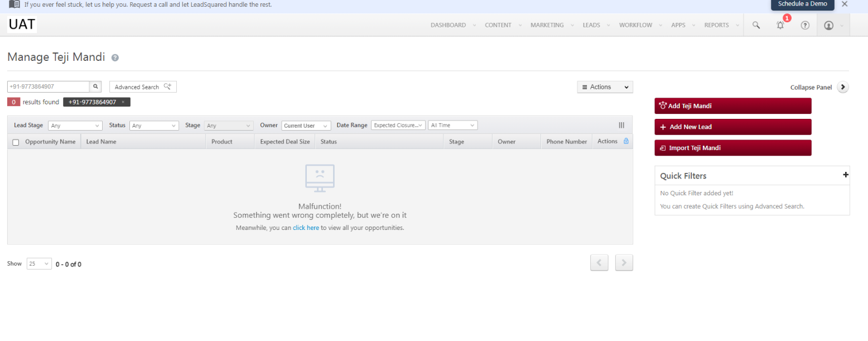Click the book icon in the top banner

(x=15, y=4)
